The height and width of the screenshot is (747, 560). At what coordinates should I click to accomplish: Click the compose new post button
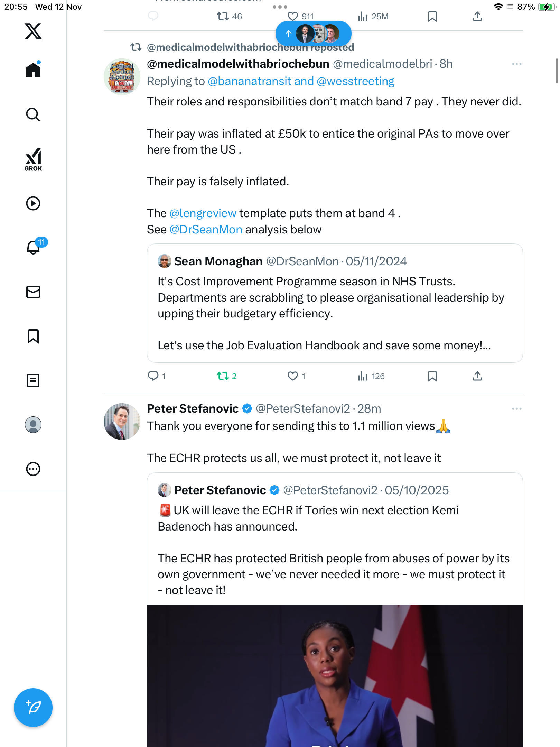point(33,708)
